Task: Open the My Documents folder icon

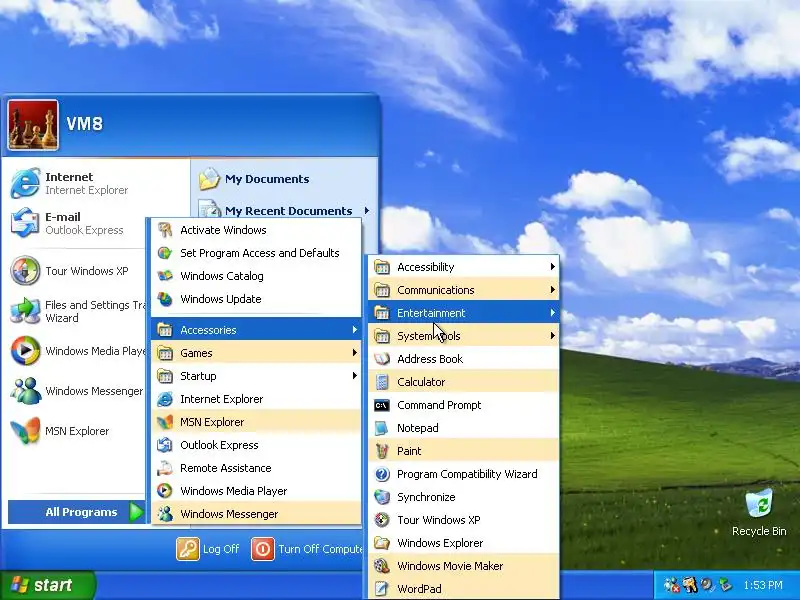Action: click(209, 179)
